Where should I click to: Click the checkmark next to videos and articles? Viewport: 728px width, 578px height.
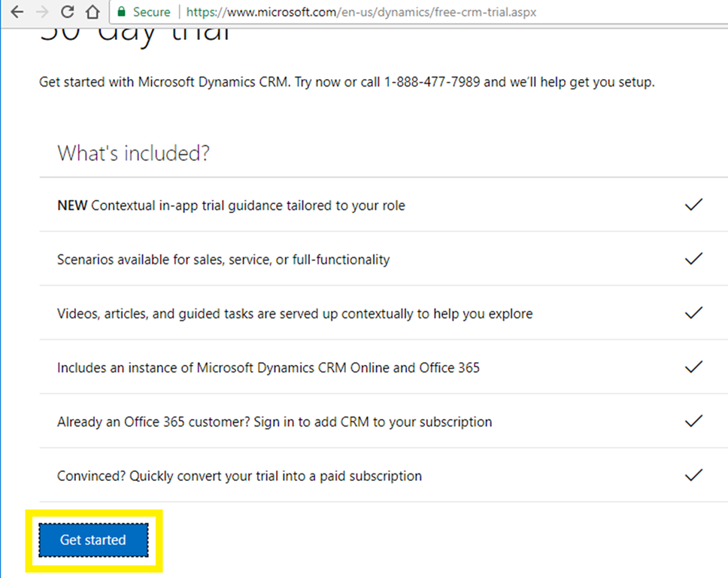(693, 313)
